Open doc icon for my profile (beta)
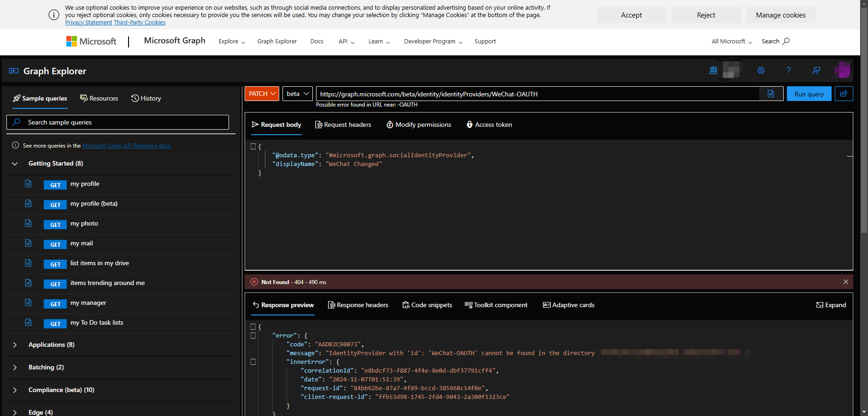 (x=28, y=203)
